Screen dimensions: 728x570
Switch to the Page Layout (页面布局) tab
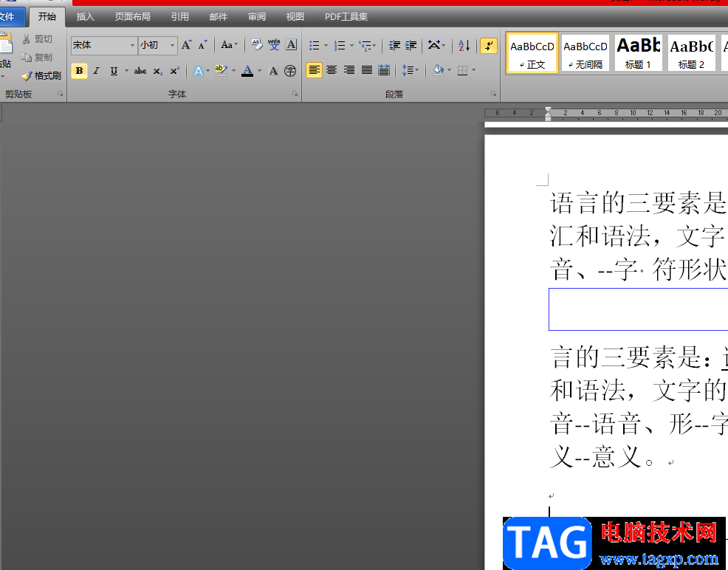click(x=133, y=17)
